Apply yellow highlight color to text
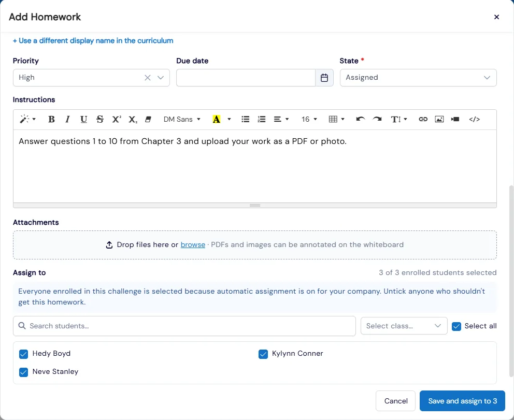 [217, 119]
